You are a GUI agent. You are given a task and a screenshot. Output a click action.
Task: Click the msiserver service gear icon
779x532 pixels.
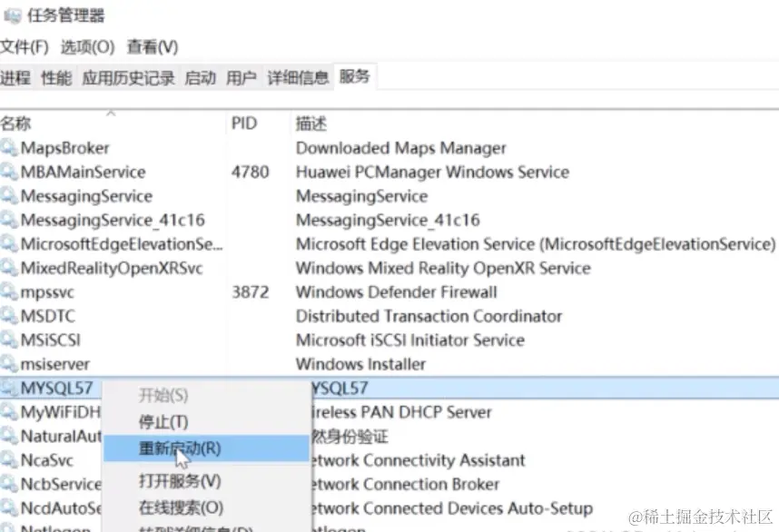pos(9,365)
